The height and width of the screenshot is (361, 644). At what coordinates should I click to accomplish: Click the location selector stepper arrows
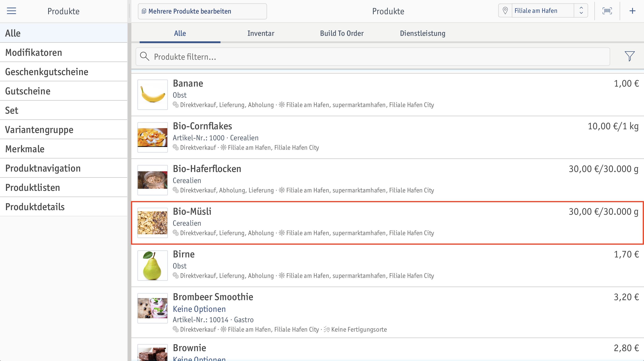[x=581, y=11]
